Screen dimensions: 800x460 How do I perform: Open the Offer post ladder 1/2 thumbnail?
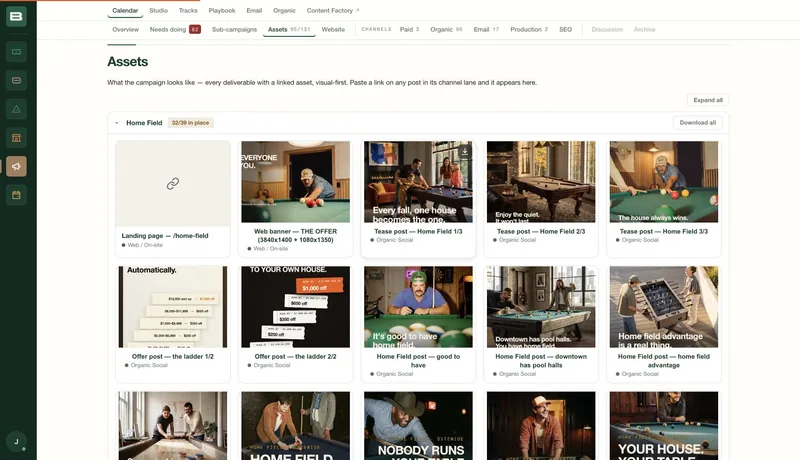click(173, 307)
